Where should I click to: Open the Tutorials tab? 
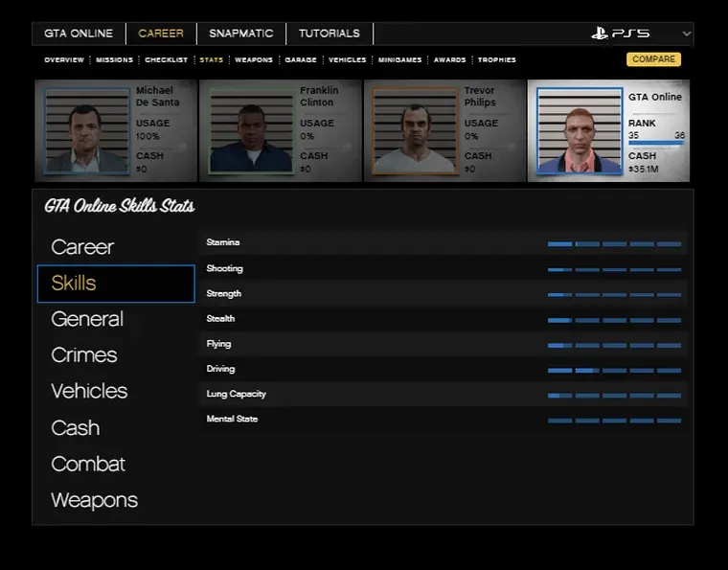click(329, 34)
